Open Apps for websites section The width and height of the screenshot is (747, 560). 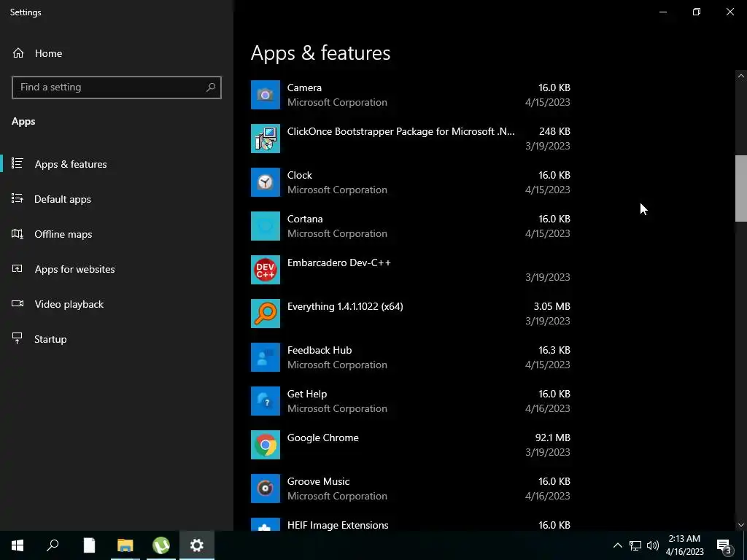pos(117,269)
